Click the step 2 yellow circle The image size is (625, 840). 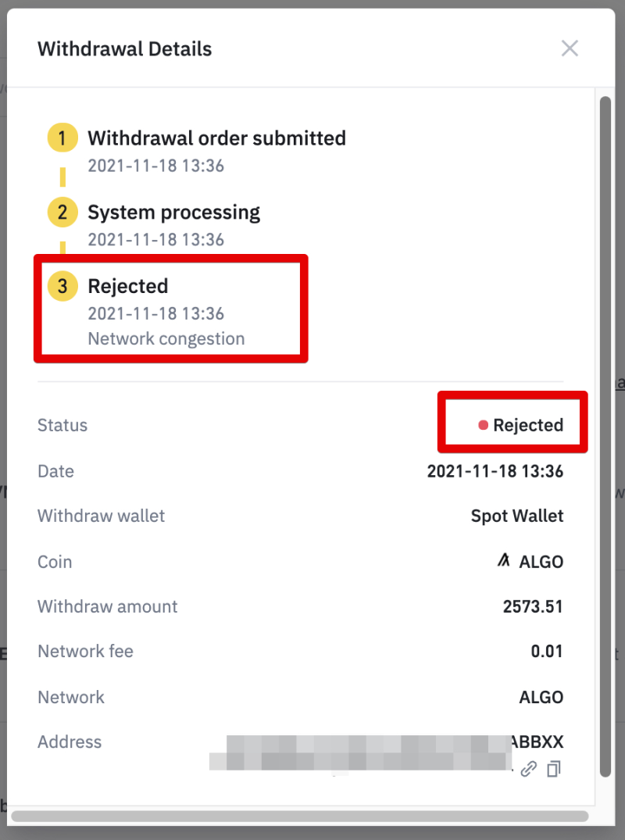pos(62,213)
